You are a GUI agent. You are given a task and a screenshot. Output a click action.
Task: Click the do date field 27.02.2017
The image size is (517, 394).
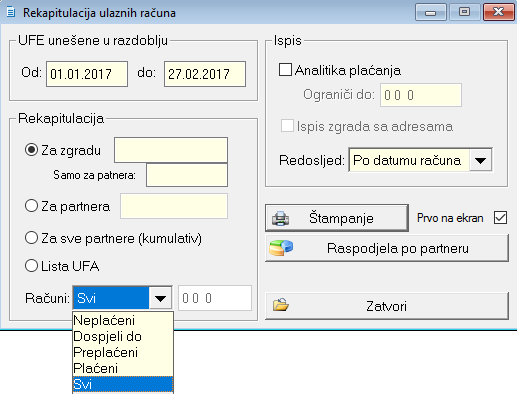pos(205,74)
